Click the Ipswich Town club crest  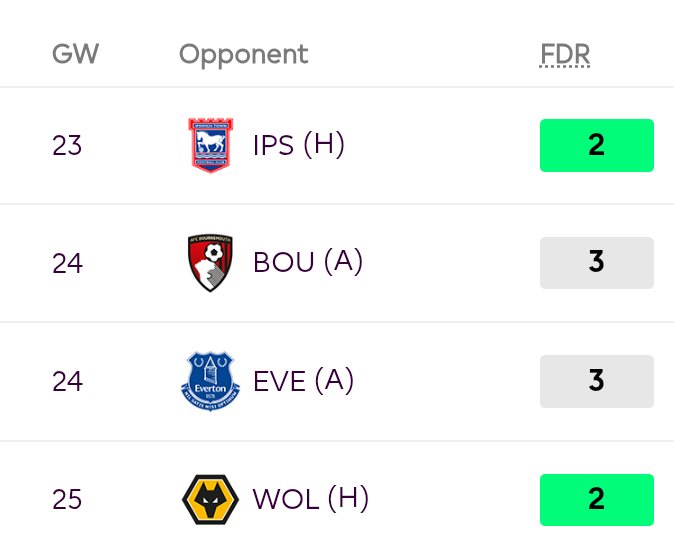click(211, 145)
